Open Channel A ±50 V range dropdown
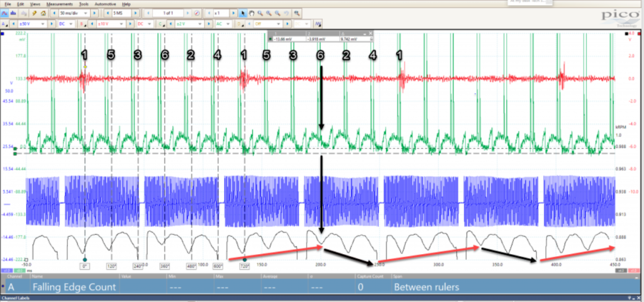This screenshot has width=644, height=302. tap(43, 24)
